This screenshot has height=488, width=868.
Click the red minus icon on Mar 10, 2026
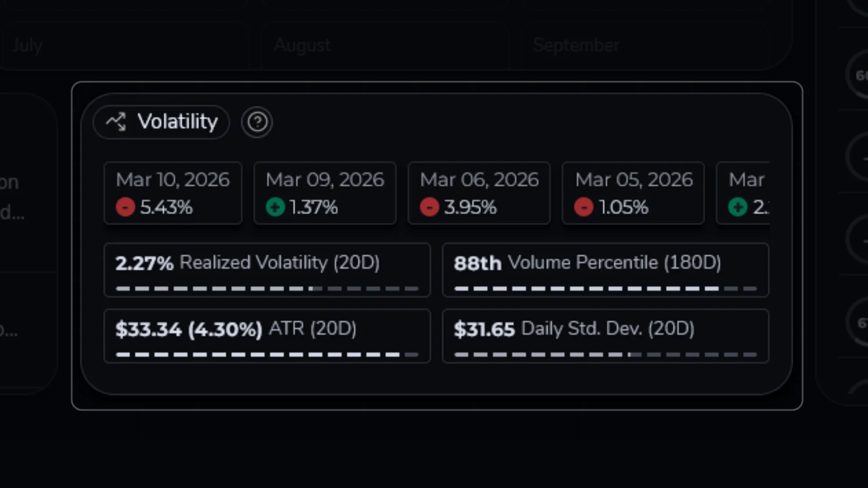pyautogui.click(x=125, y=207)
